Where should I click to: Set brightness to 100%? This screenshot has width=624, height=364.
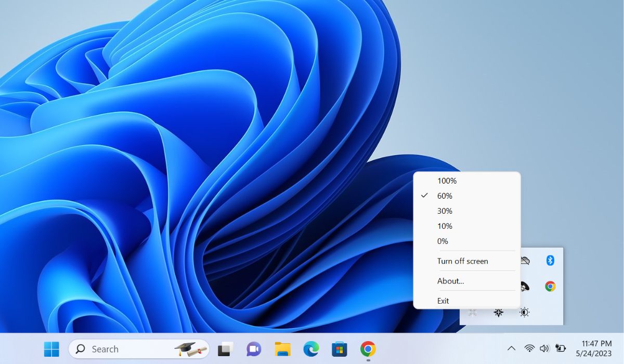click(447, 181)
